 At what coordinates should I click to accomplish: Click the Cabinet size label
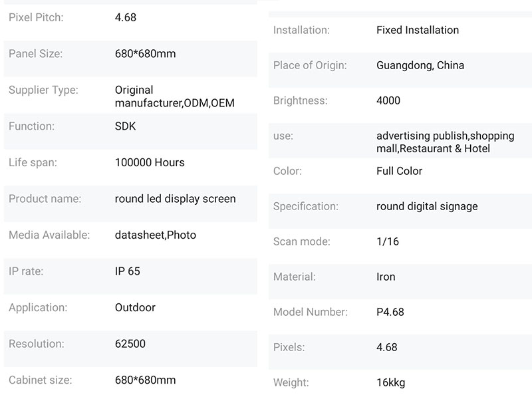(40, 380)
